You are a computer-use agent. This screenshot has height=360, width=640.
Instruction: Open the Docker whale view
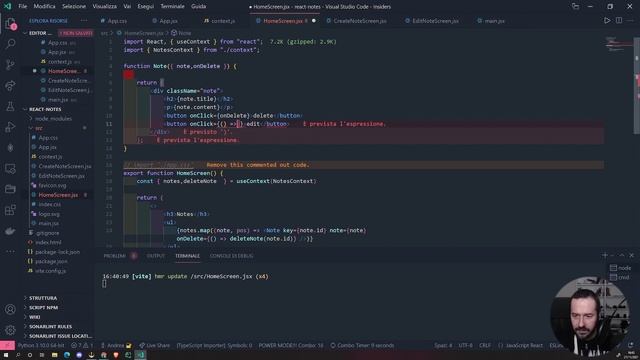(x=10, y=231)
